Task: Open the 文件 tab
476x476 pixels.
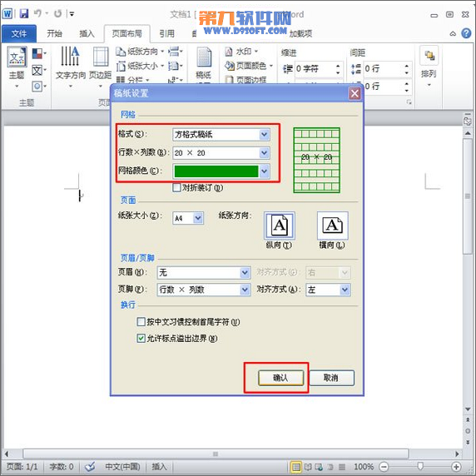Action: coord(19,33)
